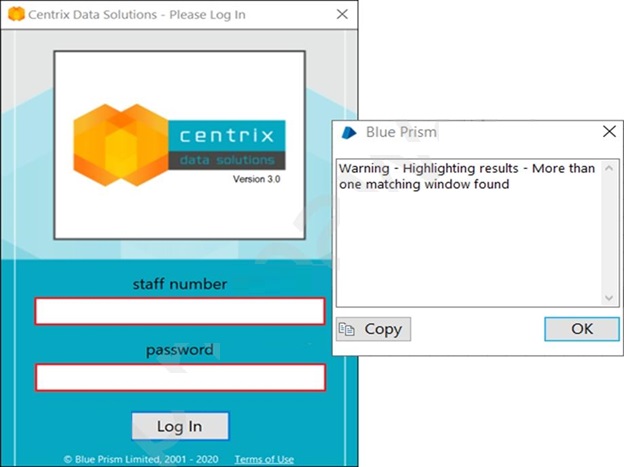Screen dimensions: 624x467
Task: Click the Log In button
Action: pyautogui.click(x=180, y=426)
